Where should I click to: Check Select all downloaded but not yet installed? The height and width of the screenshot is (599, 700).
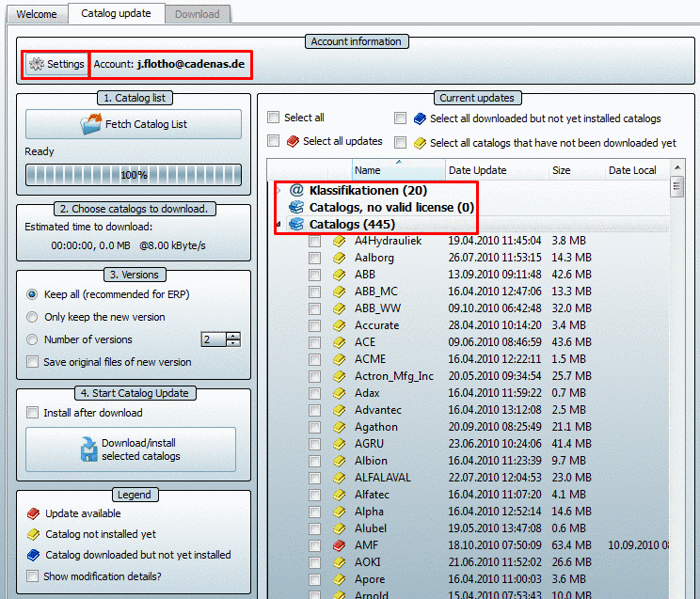pos(401,118)
